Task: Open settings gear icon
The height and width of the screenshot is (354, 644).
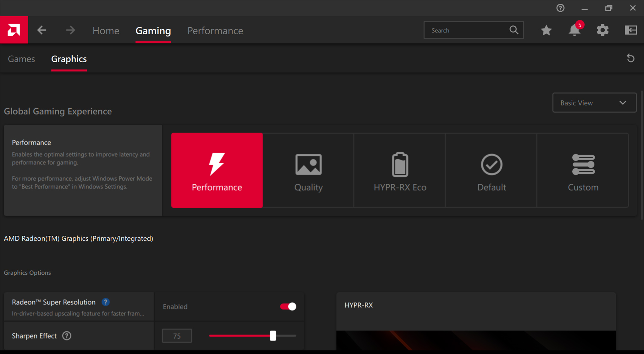Action: pos(602,30)
